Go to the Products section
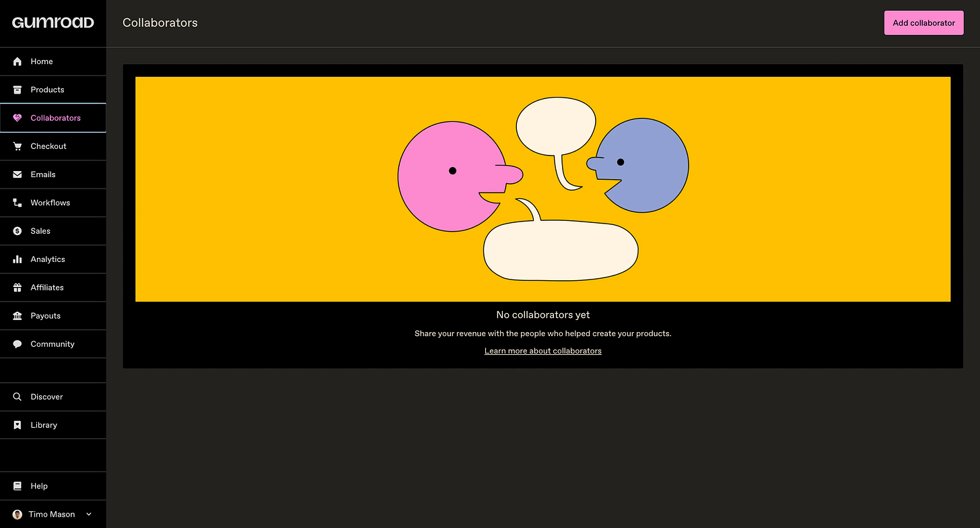980x528 pixels. point(53,90)
